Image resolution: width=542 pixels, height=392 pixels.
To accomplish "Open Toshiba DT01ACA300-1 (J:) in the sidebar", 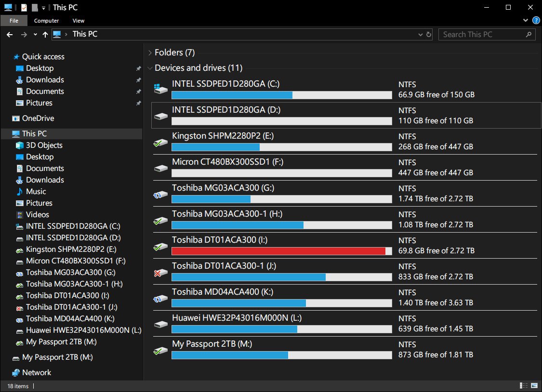I will pos(72,307).
